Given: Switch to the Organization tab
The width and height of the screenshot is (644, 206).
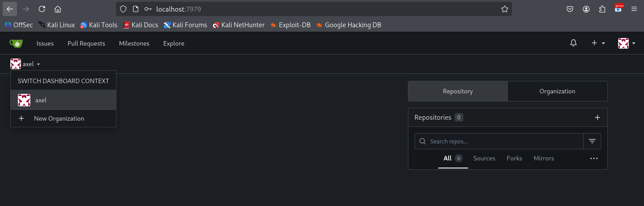Looking at the screenshot, I should (x=557, y=91).
